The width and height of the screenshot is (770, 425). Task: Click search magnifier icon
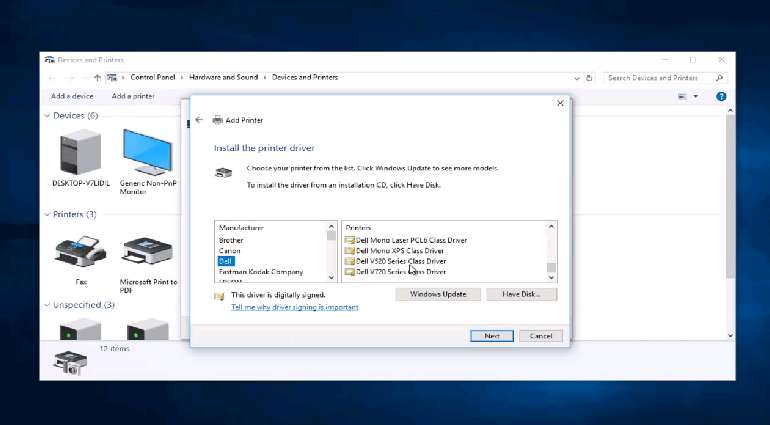pos(719,78)
